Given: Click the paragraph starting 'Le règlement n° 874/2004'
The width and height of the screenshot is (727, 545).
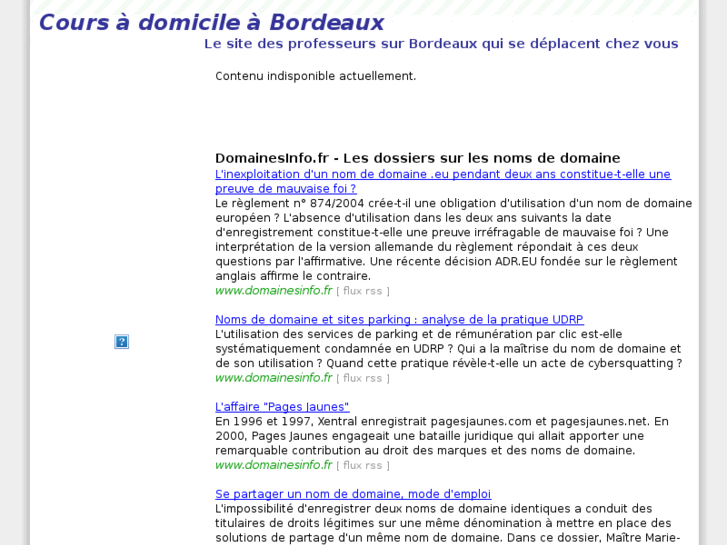Looking at the screenshot, I should point(453,240).
